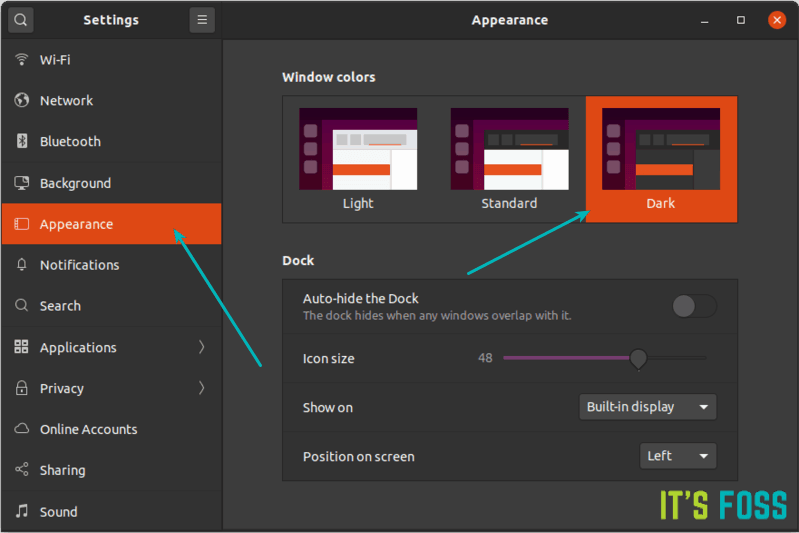Click the Sharing icon in sidebar
The height and width of the screenshot is (533, 799).
coord(21,470)
